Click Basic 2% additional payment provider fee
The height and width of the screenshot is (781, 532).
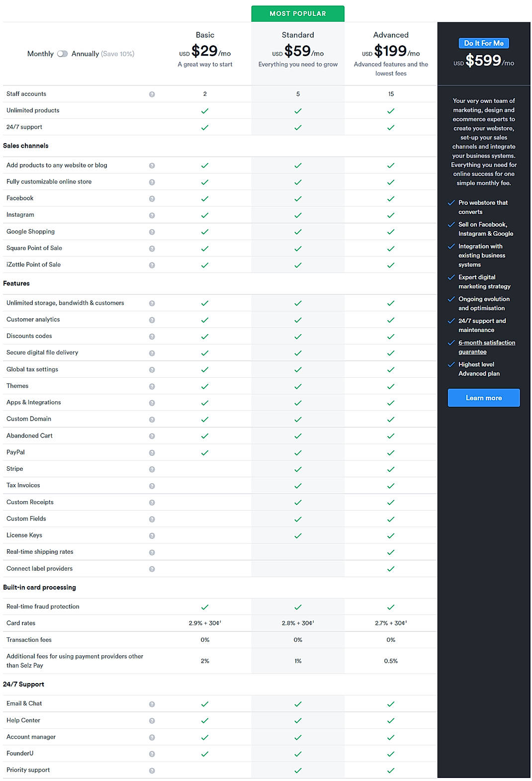pyautogui.click(x=205, y=661)
